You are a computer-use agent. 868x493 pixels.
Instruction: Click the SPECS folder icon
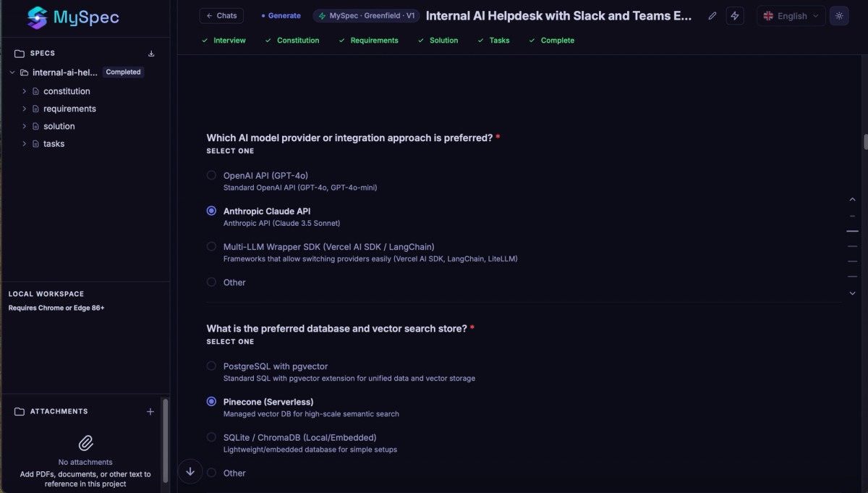(20, 54)
